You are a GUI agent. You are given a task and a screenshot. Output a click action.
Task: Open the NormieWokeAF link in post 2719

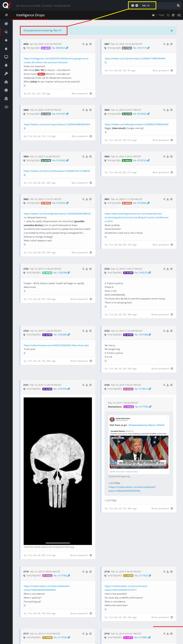(x=47, y=588)
